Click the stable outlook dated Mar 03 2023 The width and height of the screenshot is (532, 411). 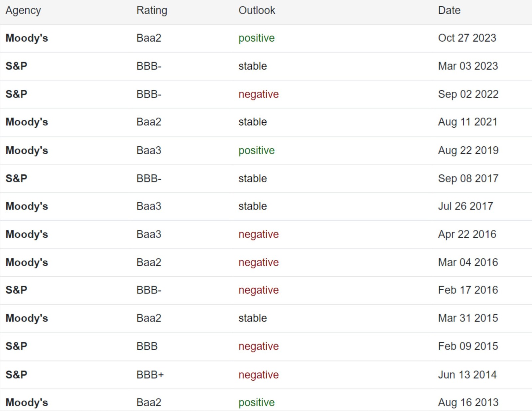coord(253,66)
